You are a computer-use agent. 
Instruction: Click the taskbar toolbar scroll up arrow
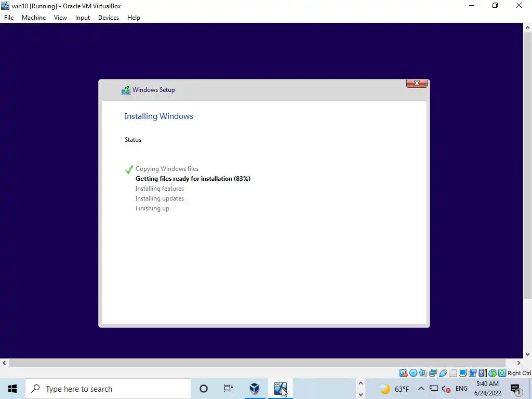[x=361, y=383]
